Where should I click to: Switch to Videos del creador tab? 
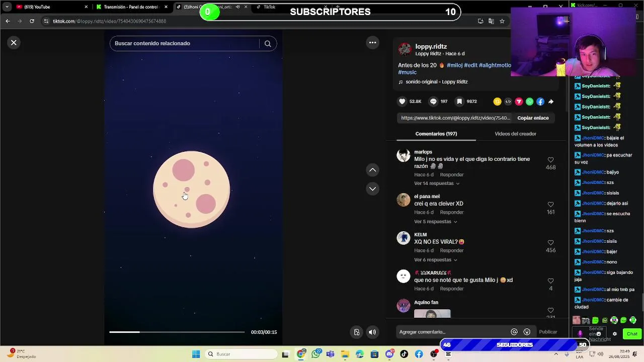(x=515, y=134)
